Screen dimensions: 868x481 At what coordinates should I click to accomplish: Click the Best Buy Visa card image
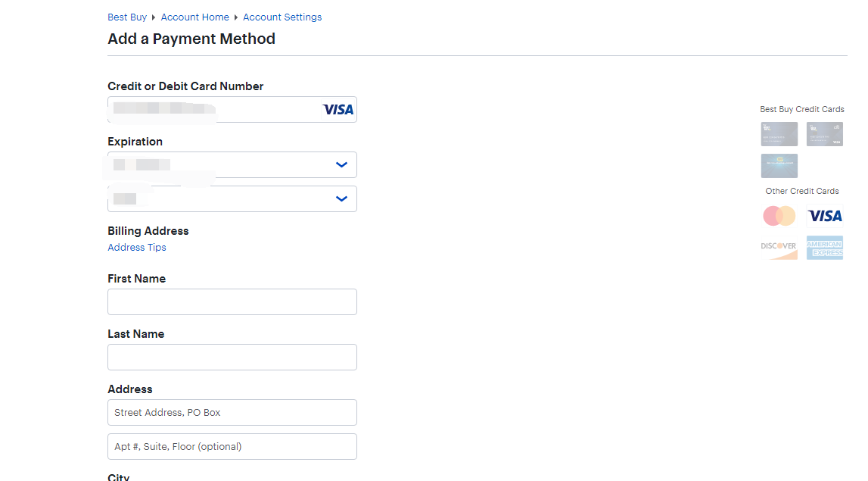[824, 134]
